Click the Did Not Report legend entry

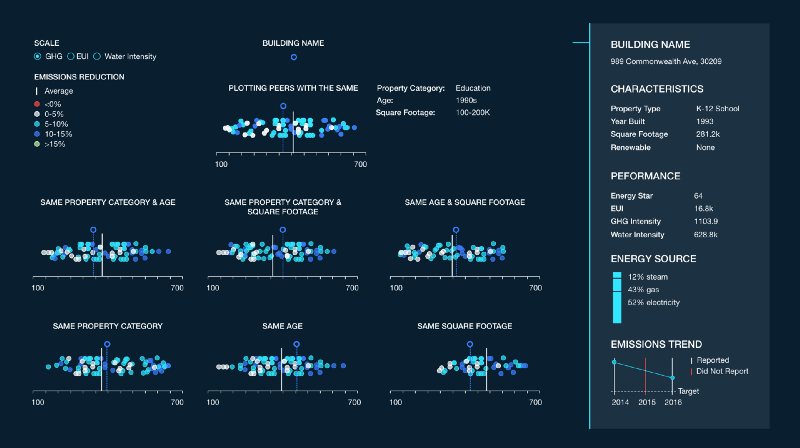(x=719, y=371)
